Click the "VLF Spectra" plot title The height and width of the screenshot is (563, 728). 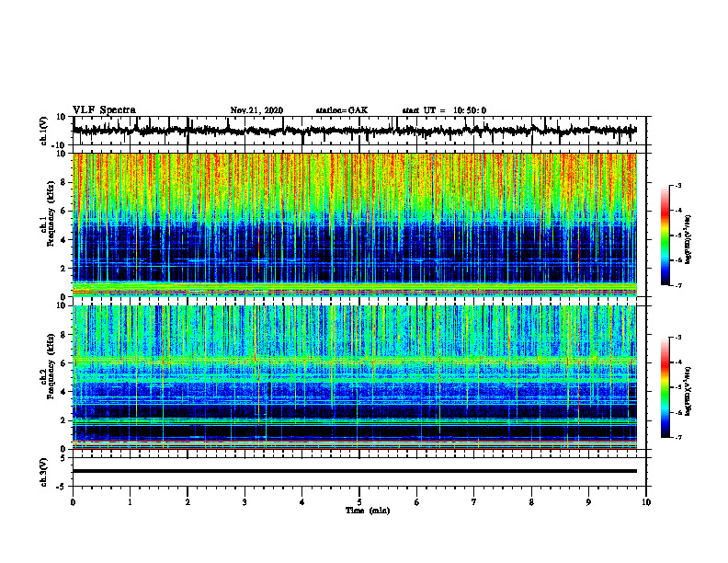[x=104, y=110]
